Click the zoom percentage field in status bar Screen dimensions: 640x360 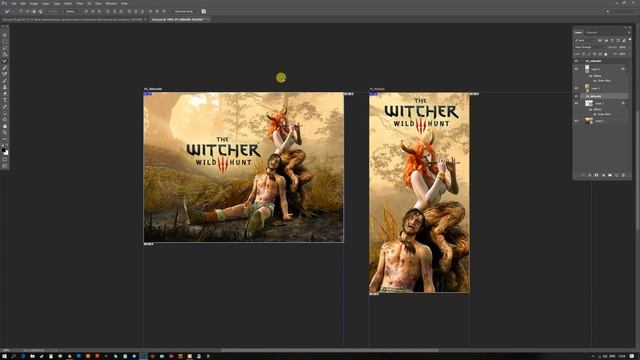click(x=7, y=350)
